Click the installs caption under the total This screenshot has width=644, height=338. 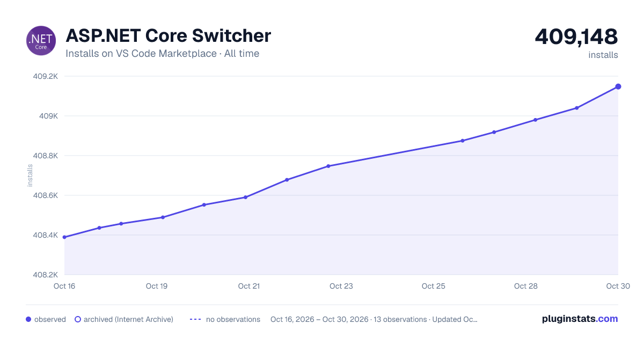pyautogui.click(x=603, y=55)
